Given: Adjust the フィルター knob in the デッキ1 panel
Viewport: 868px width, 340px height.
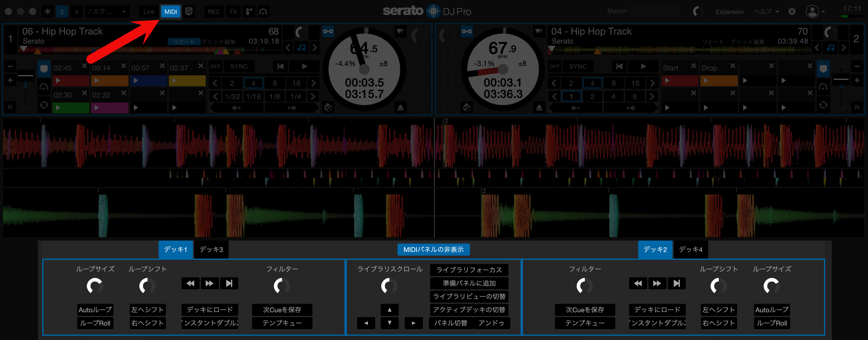Looking at the screenshot, I should coord(282,286).
